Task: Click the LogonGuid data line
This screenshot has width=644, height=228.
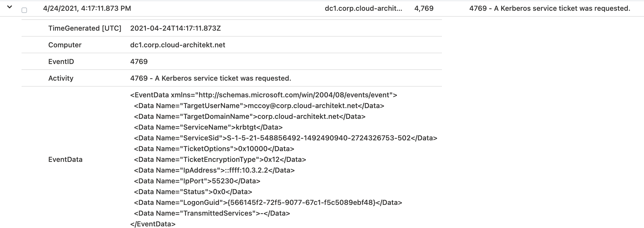Action: [268, 202]
